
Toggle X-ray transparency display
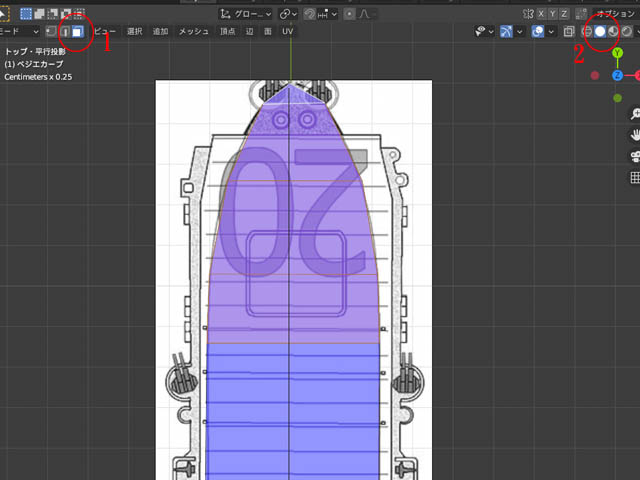click(x=569, y=31)
